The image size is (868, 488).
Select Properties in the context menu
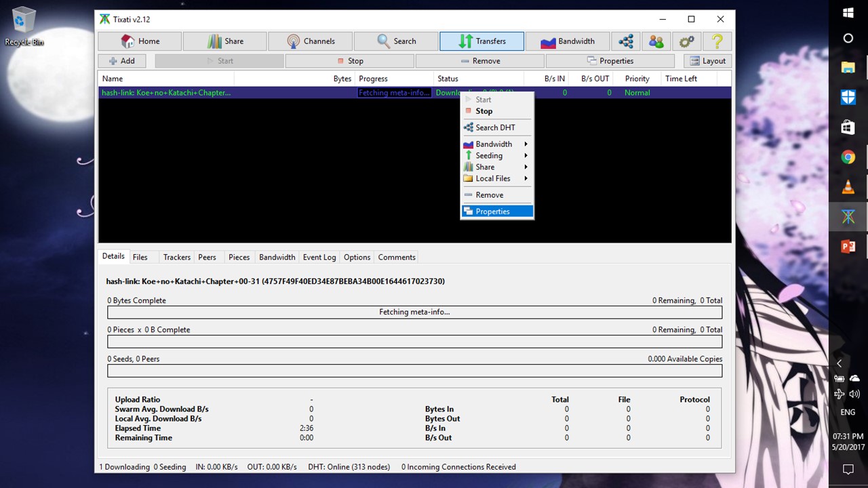(x=492, y=211)
